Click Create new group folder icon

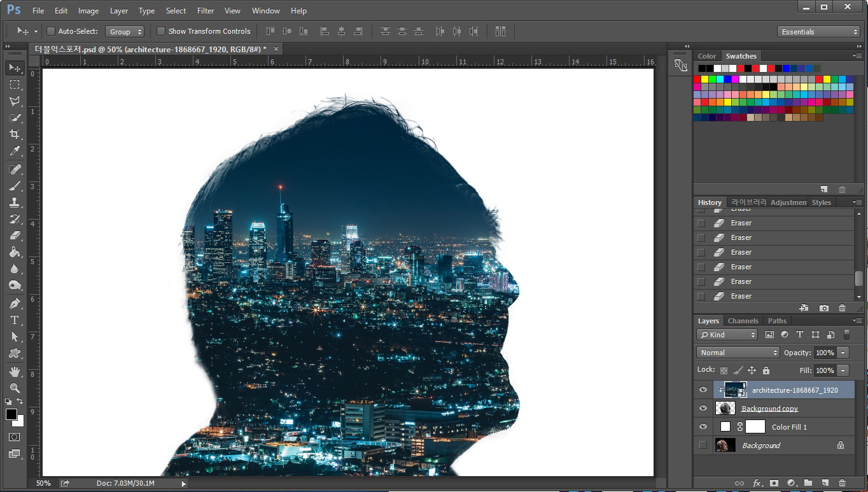[x=808, y=483]
